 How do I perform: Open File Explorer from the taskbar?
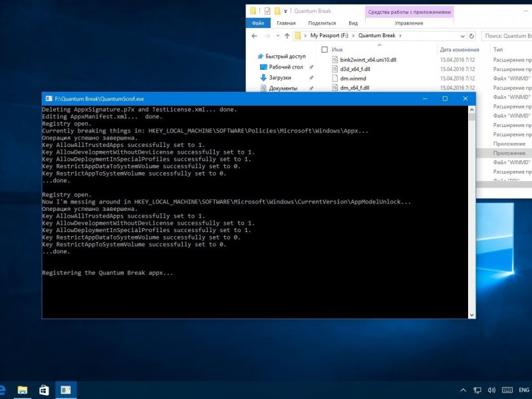(x=23, y=390)
